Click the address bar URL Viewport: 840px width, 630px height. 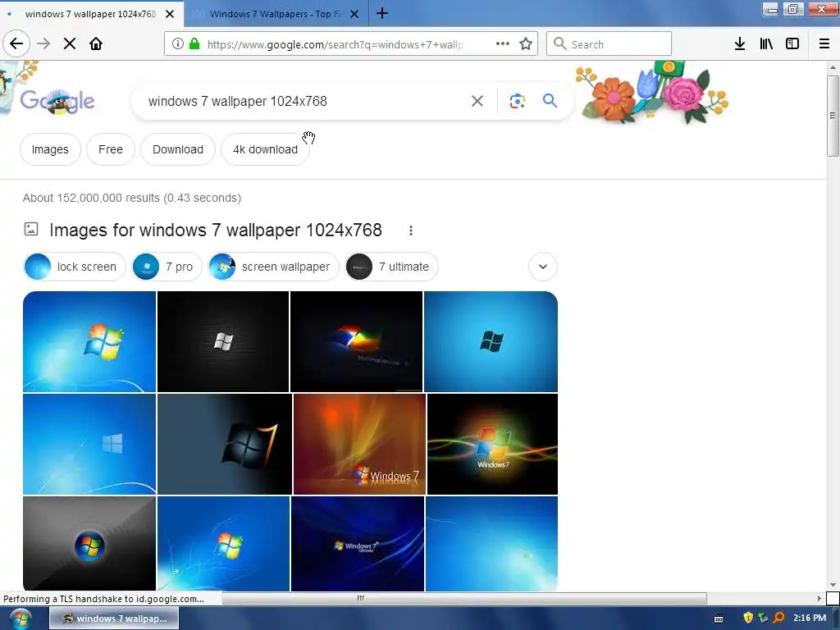click(x=336, y=44)
